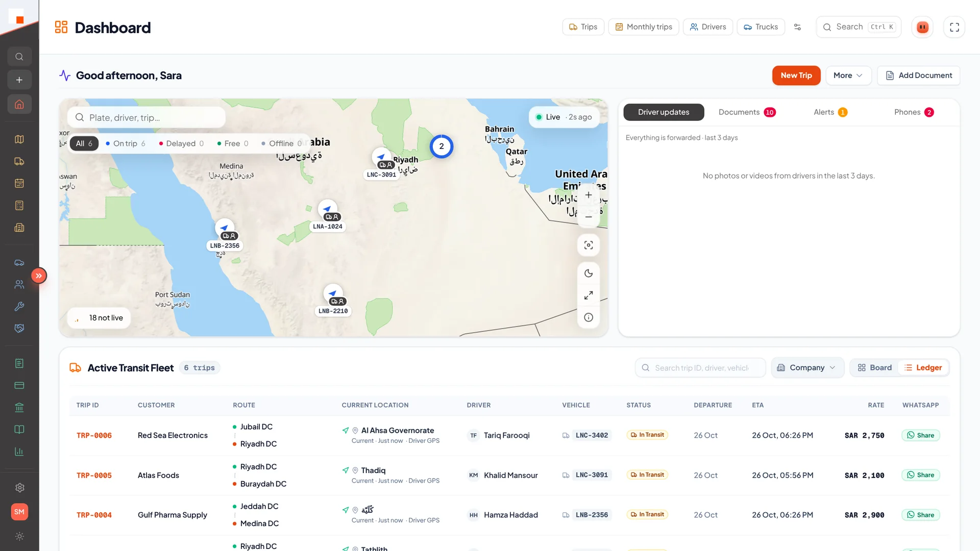The image size is (980, 551).
Task: Open the settings gear in sidebar
Action: 19,488
